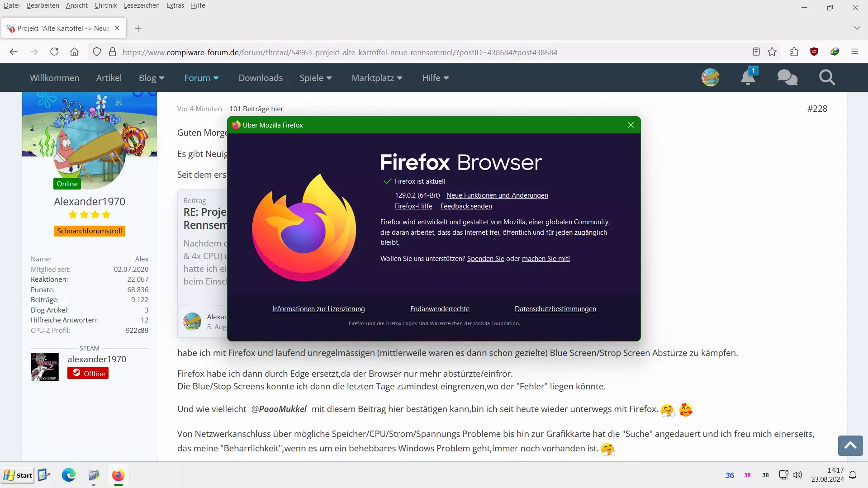Click the Feedback senden link
The width and height of the screenshot is (868, 488).
coord(466,206)
